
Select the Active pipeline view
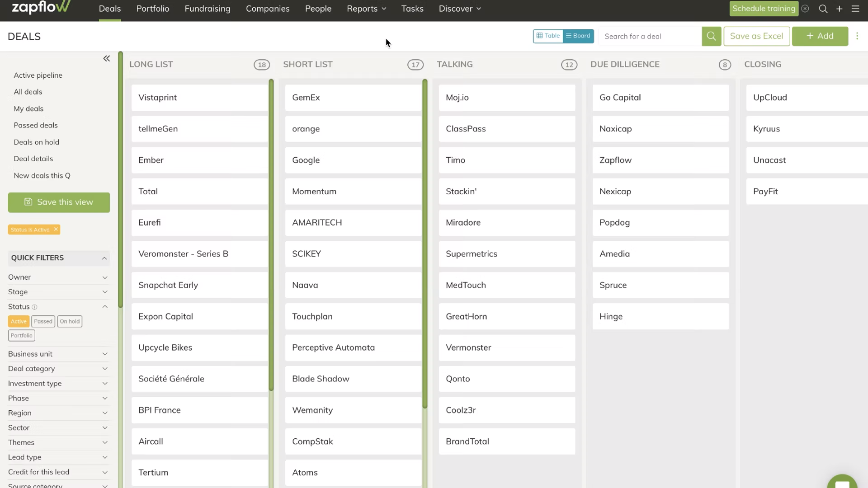tap(38, 75)
